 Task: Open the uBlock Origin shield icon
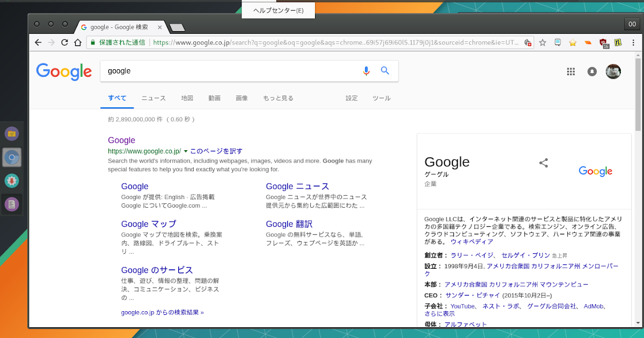click(x=604, y=43)
